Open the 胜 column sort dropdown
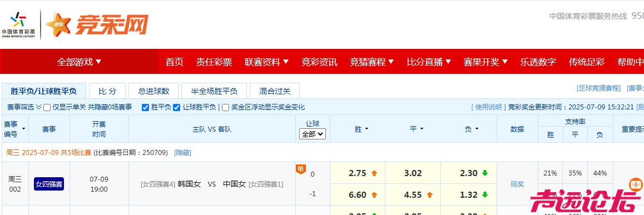This screenshot has width=644, height=215. (366, 129)
